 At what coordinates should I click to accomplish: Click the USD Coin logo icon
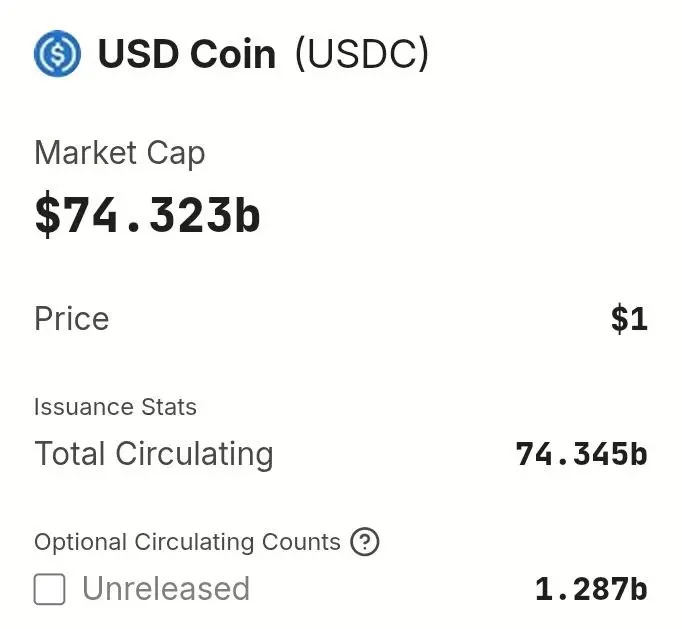click(x=57, y=53)
